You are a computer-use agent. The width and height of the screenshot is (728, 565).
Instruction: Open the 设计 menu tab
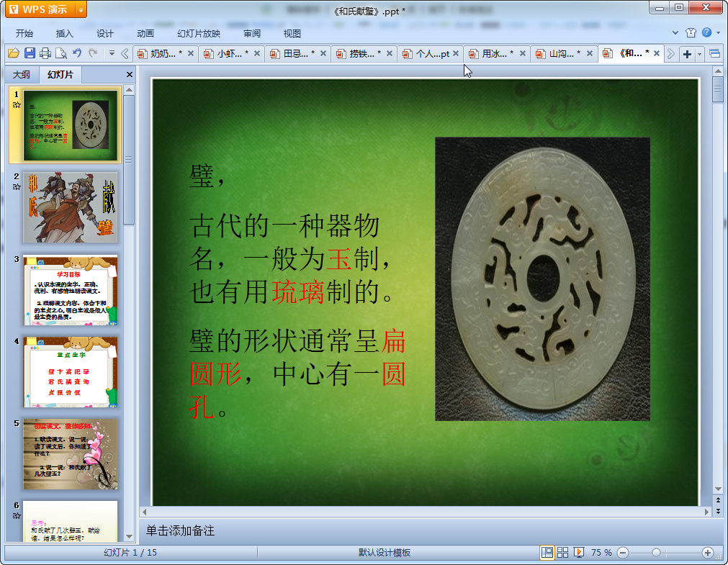point(105,33)
